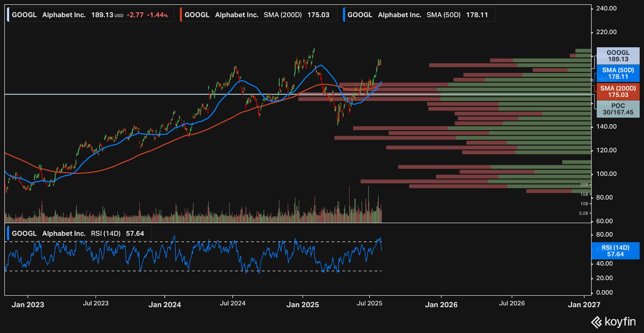Viewport: 644px width, 333px height.
Task: Click the 40.00 label on the RSI axis
Action: [604, 263]
